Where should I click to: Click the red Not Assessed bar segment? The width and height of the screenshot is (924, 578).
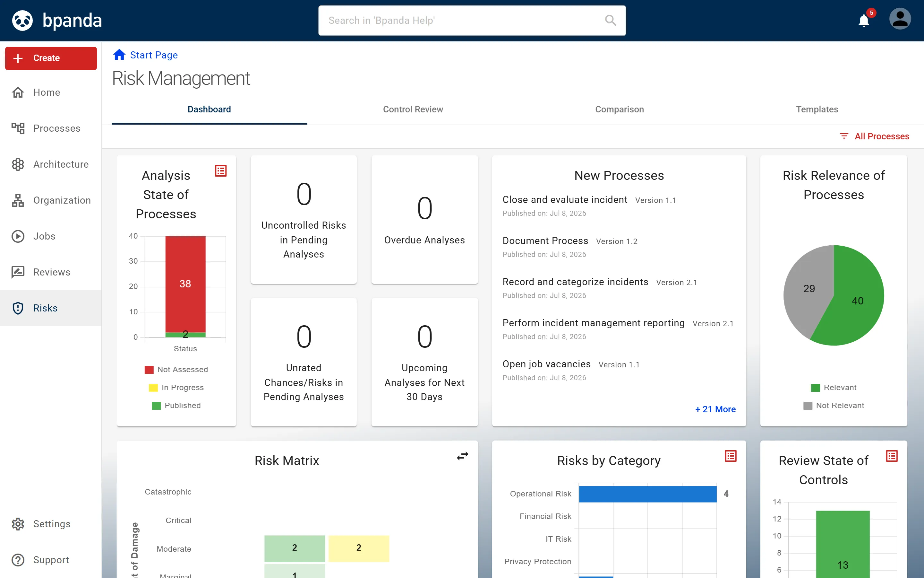(x=185, y=284)
